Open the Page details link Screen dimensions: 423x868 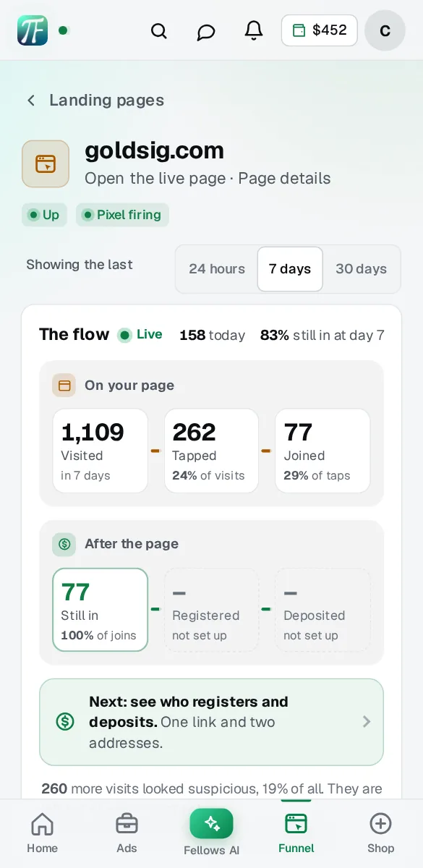coord(284,179)
